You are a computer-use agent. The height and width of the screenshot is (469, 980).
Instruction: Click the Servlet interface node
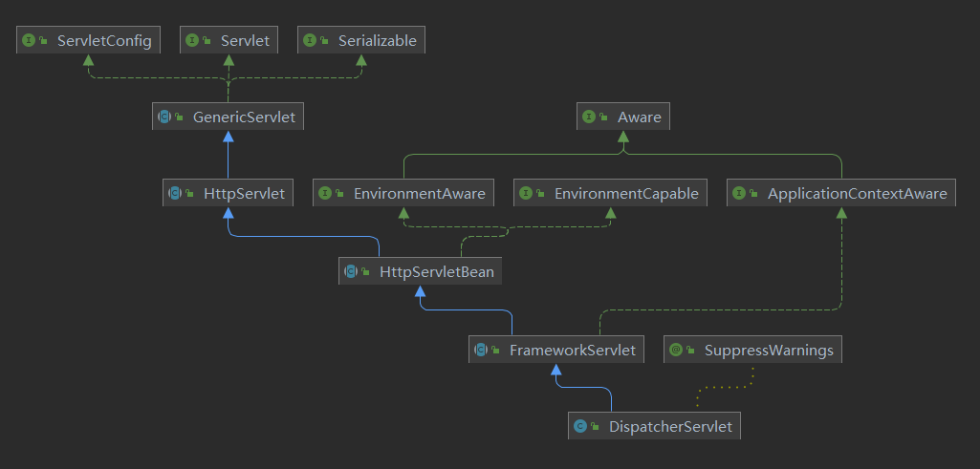pyautogui.click(x=229, y=40)
